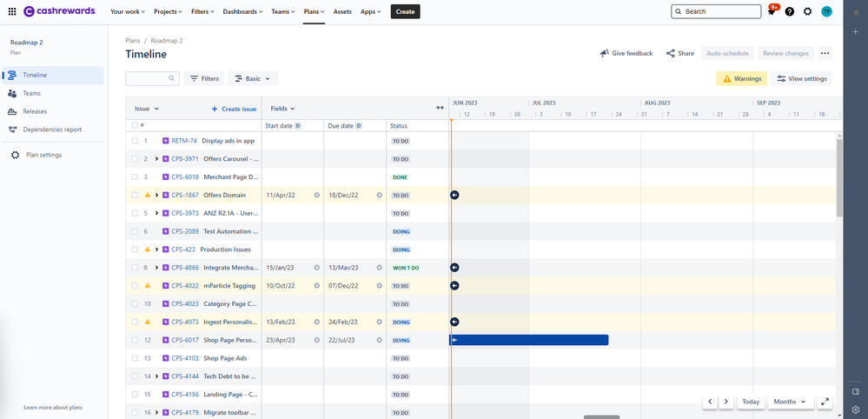Click back arrow marker on CPS-4866 timeline row
Image resolution: width=868 pixels, height=419 pixels.
[454, 268]
